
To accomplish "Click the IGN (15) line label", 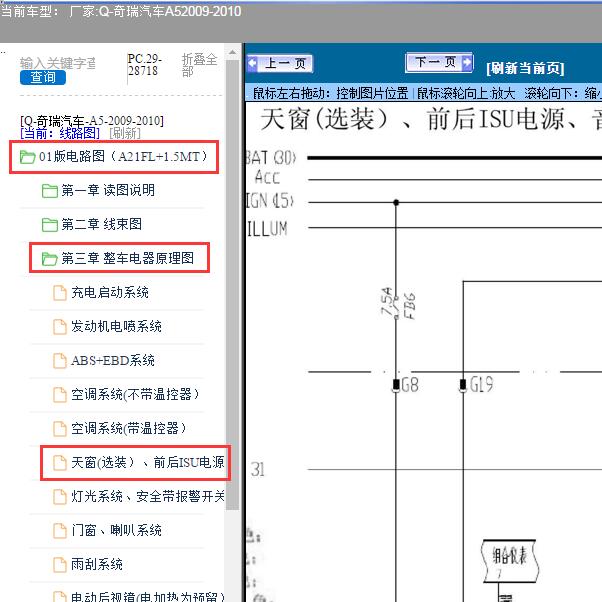I will point(270,201).
